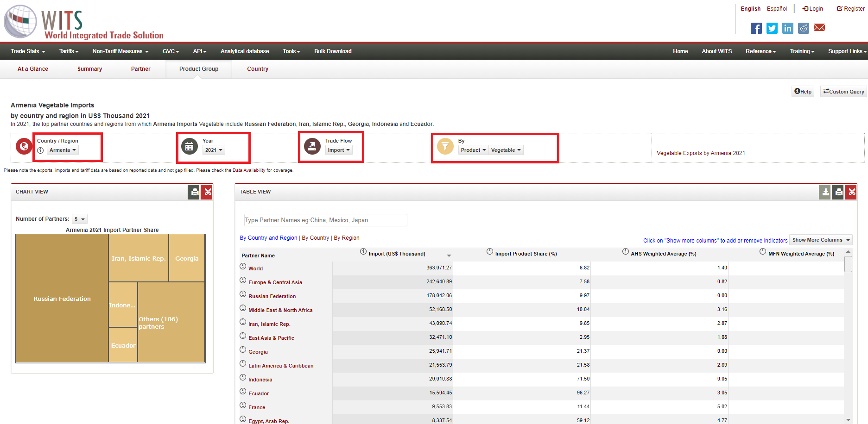Download table data with download icon
This screenshot has height=424, width=868.
(825, 192)
